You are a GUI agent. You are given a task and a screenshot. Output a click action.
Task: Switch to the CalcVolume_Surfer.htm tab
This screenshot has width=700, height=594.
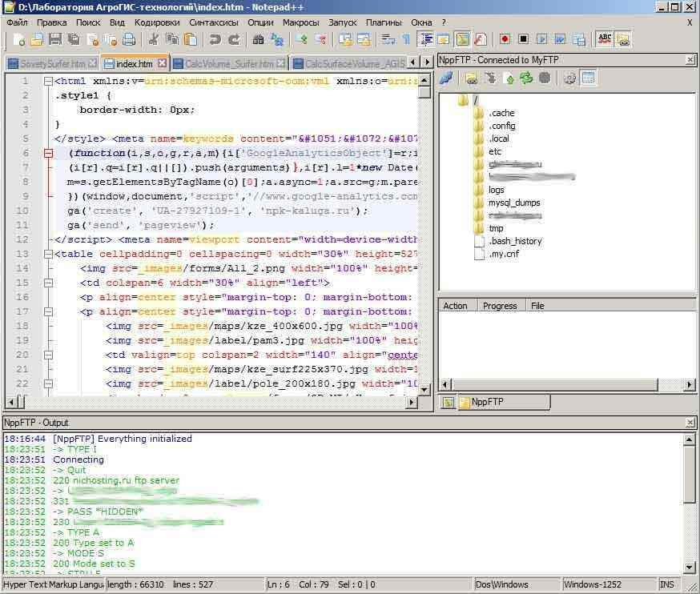click(x=230, y=64)
